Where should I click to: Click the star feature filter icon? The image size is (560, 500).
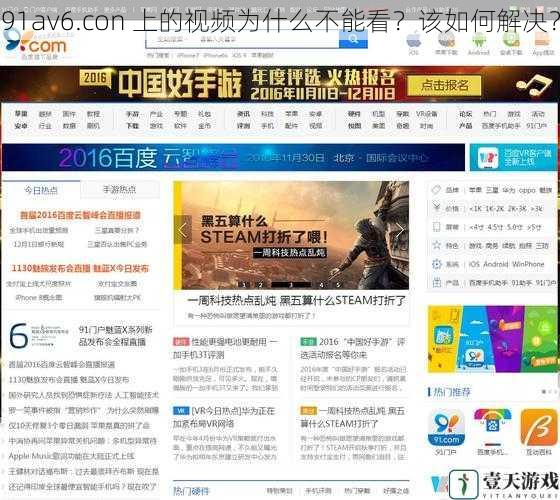coord(436,245)
